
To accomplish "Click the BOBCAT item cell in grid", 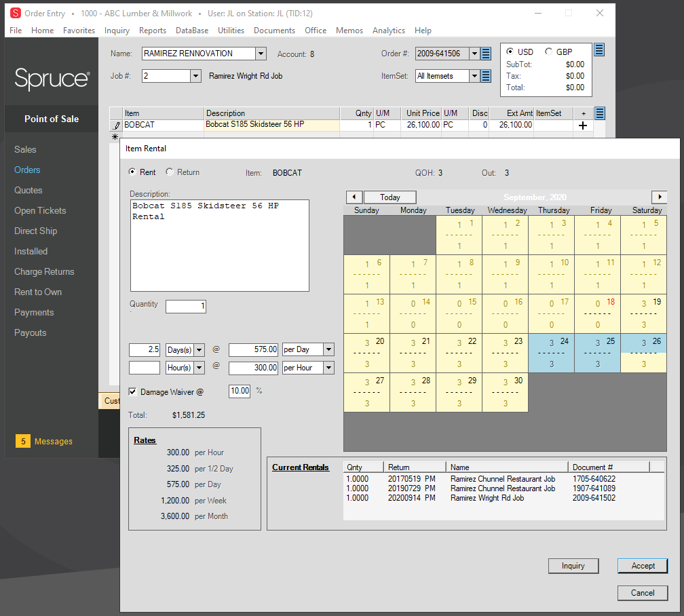I will [x=163, y=125].
